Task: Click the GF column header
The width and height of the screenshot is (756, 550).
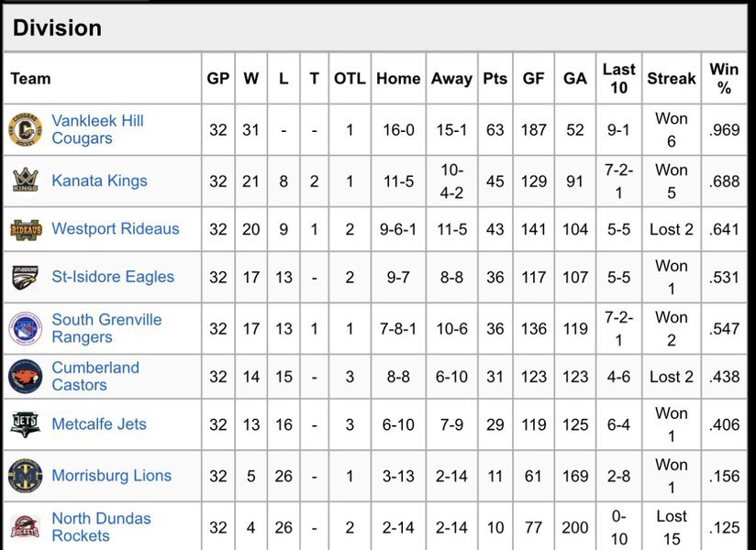Action: pyautogui.click(x=533, y=79)
